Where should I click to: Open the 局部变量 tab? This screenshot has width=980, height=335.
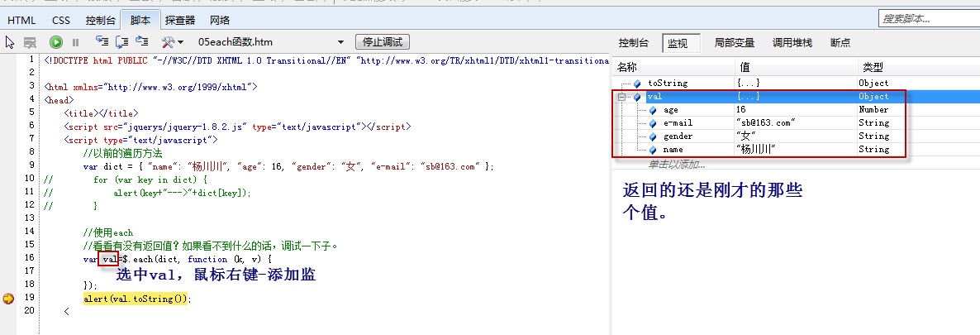[735, 43]
